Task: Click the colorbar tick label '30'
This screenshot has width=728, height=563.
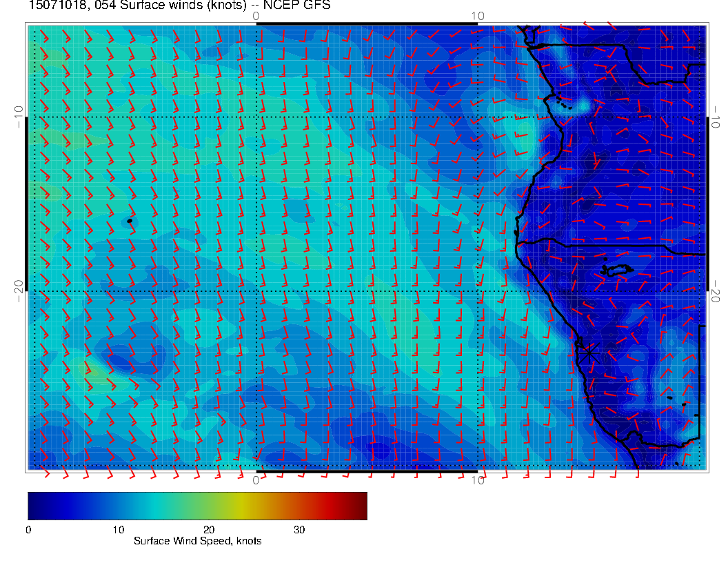Action: pyautogui.click(x=299, y=530)
